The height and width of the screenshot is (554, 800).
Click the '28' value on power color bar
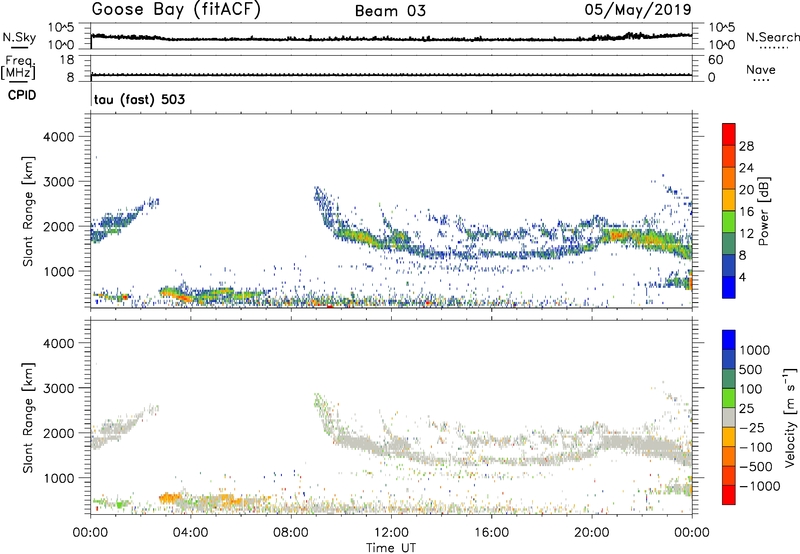pos(746,146)
